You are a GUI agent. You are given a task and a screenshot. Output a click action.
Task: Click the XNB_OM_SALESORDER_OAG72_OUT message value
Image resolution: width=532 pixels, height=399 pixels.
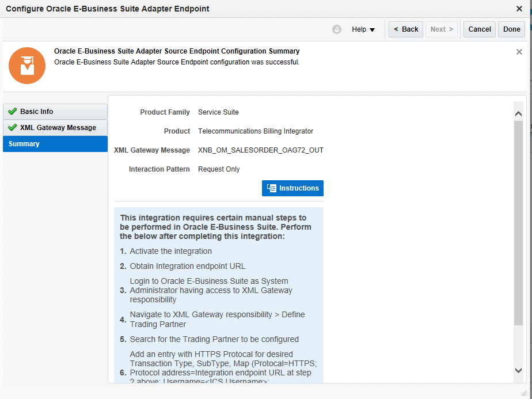click(x=261, y=150)
